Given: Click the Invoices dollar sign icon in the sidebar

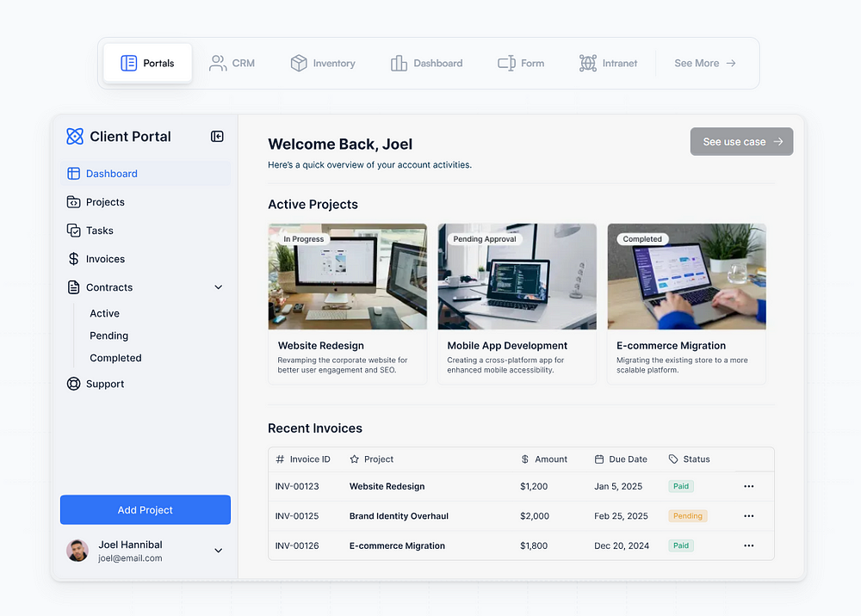Looking at the screenshot, I should pos(73,259).
